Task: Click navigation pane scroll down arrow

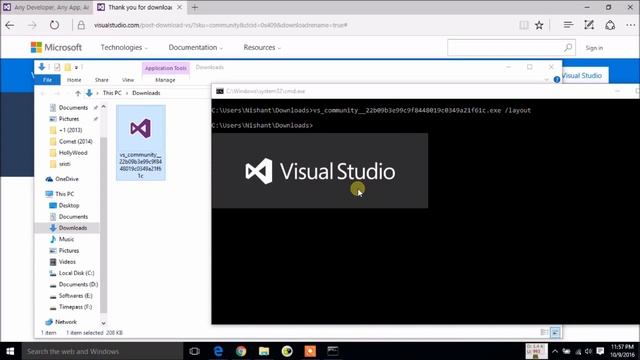Action: click(x=104, y=323)
